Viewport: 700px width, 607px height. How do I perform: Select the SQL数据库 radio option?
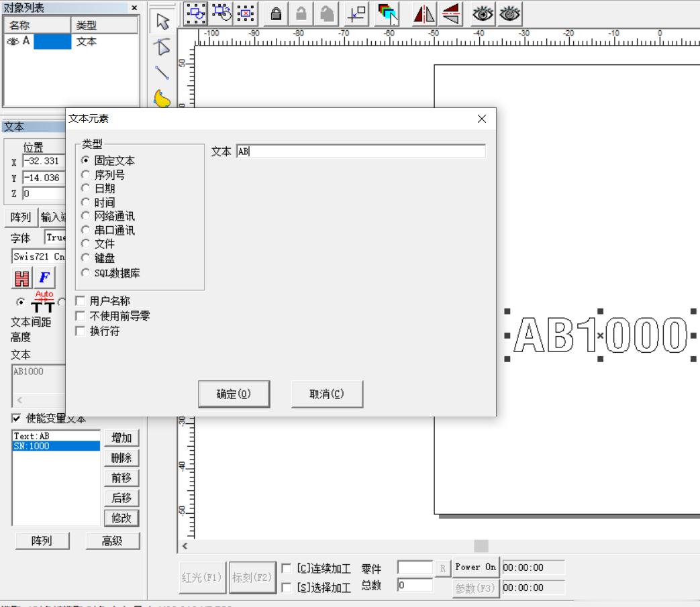85,272
